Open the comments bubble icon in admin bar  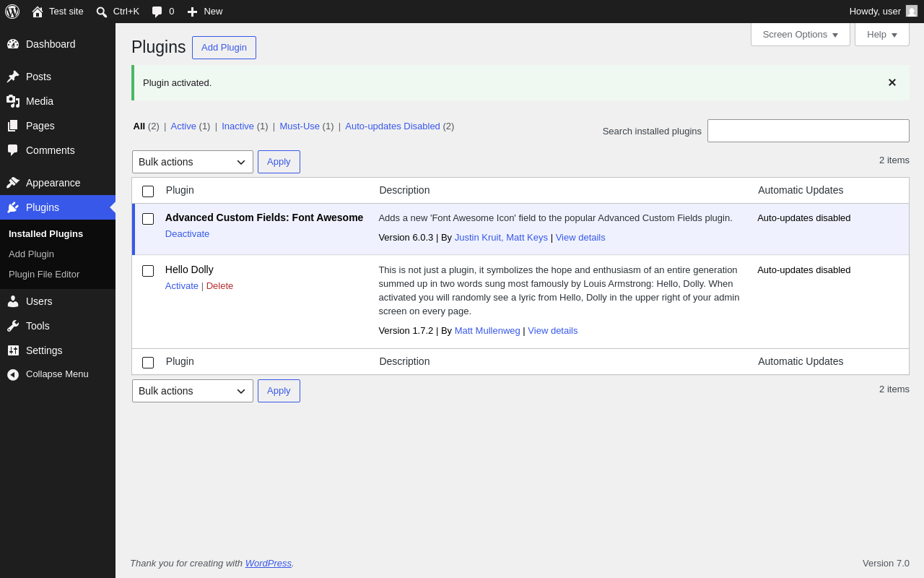pos(157,12)
